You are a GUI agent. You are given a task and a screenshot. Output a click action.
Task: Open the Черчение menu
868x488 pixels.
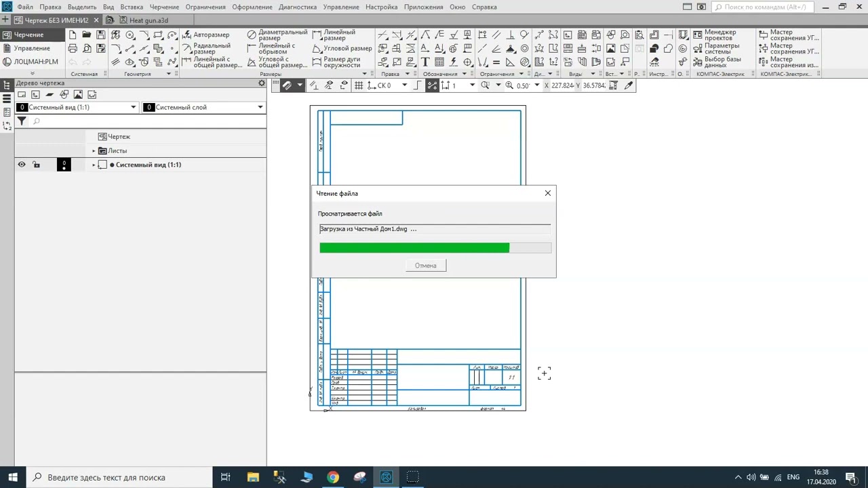(164, 7)
